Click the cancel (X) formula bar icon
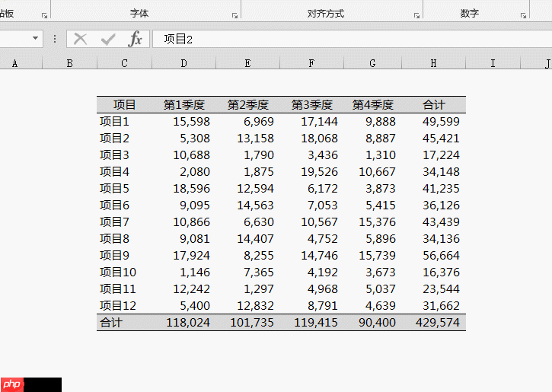The width and height of the screenshot is (552, 392). tap(80, 39)
